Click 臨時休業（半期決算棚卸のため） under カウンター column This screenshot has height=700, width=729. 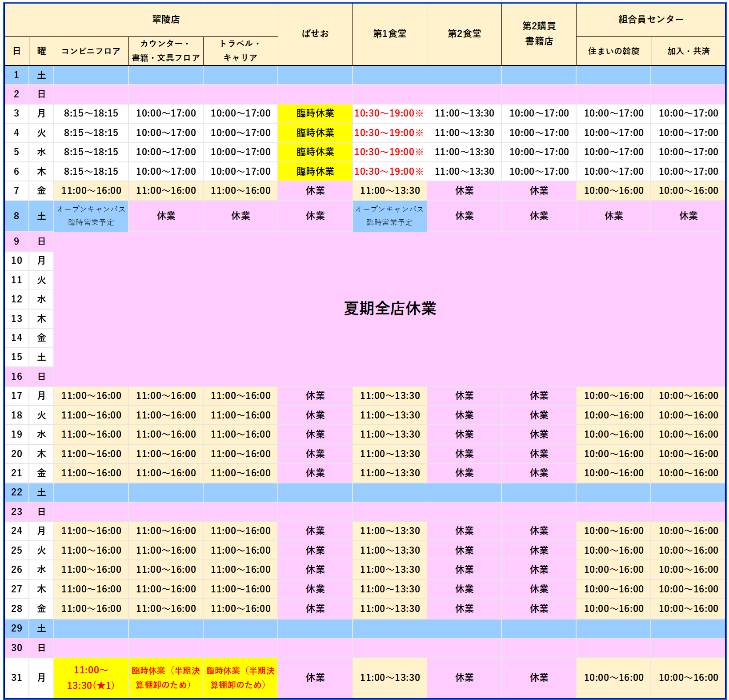click(166, 678)
